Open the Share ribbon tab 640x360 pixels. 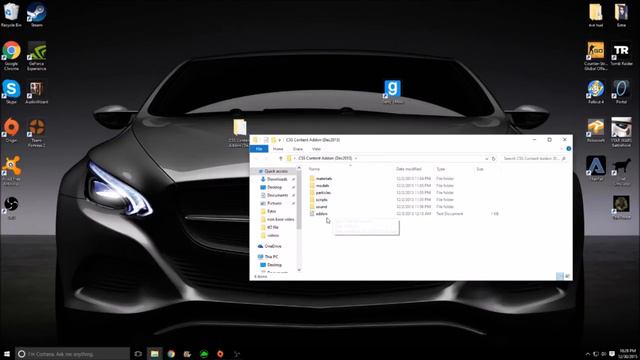(x=298, y=149)
